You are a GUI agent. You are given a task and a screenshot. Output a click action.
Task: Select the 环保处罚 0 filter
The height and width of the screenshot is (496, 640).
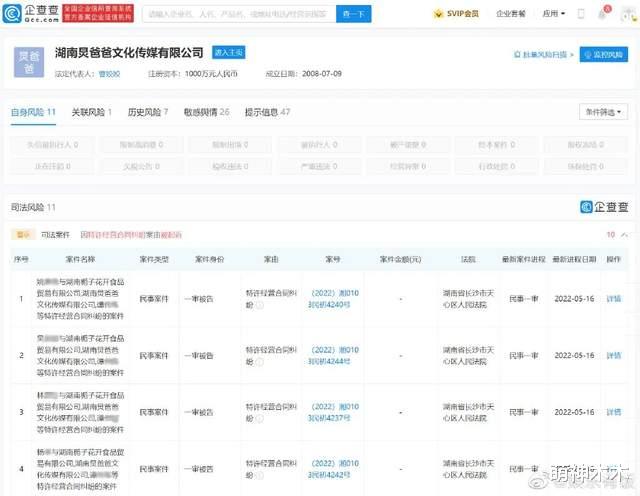pos(585,166)
